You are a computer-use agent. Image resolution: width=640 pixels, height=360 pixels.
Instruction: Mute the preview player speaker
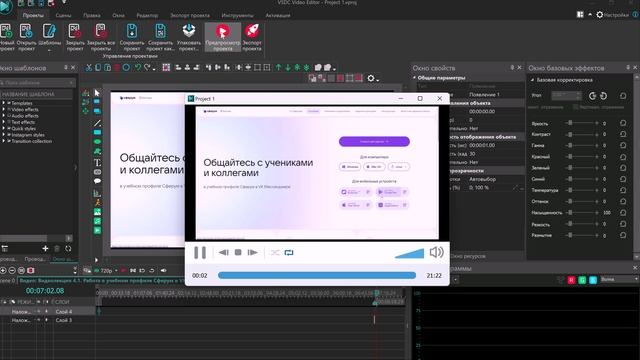[x=436, y=252]
